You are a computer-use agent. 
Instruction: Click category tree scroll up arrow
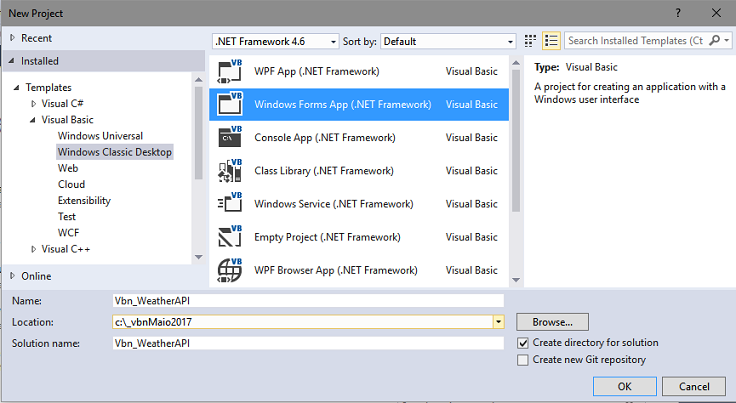click(x=199, y=80)
